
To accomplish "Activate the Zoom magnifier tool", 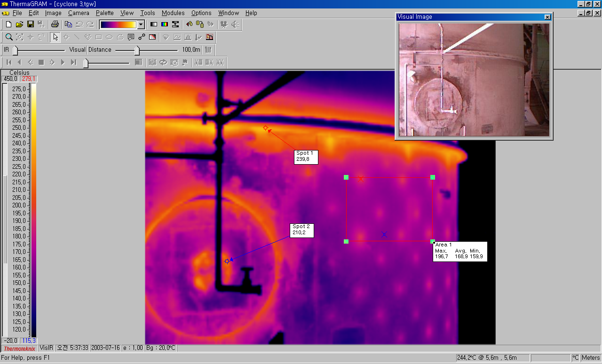I will 9,37.
